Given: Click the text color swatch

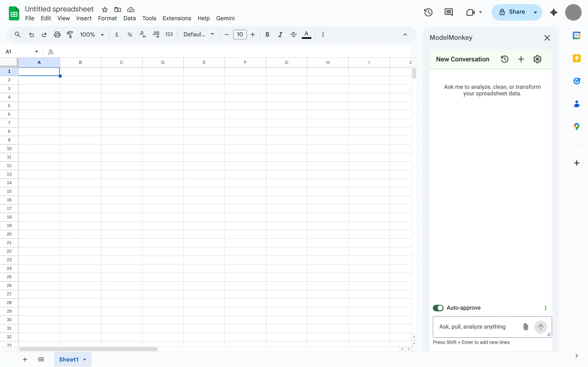Looking at the screenshot, I should pos(306,34).
